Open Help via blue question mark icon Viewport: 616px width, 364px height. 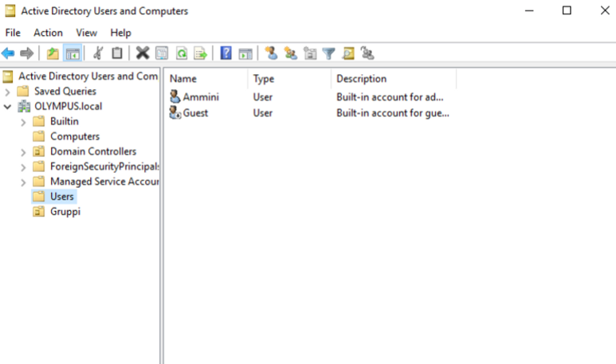pyautogui.click(x=226, y=53)
